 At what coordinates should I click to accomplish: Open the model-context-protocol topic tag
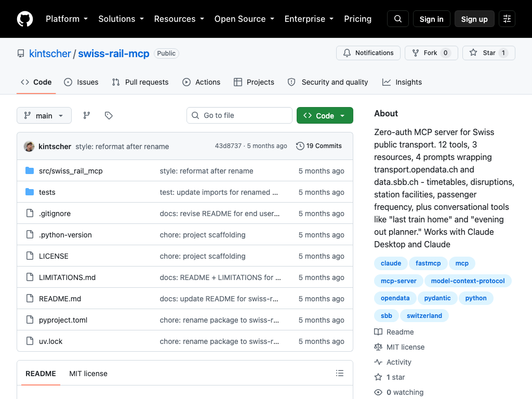(x=468, y=281)
